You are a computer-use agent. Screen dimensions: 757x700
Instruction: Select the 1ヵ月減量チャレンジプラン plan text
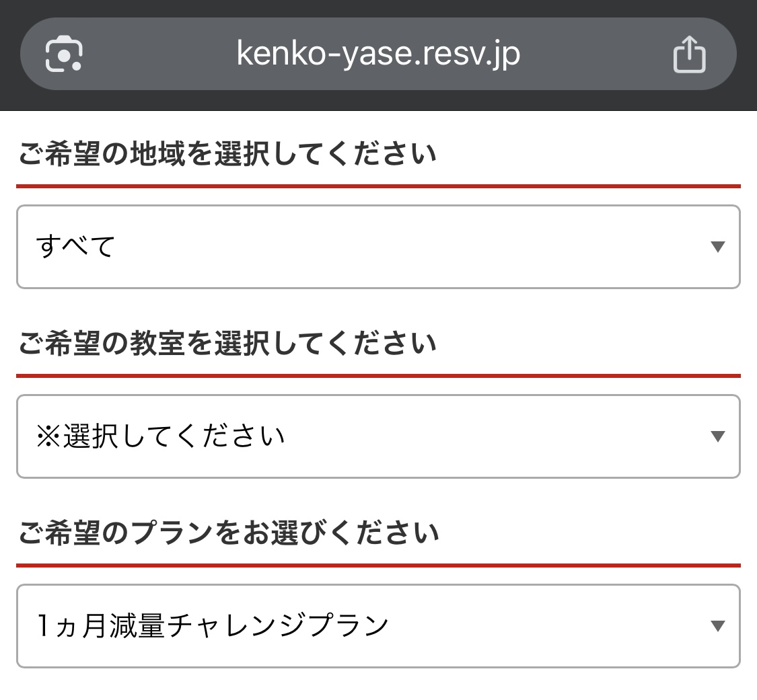[213, 626]
